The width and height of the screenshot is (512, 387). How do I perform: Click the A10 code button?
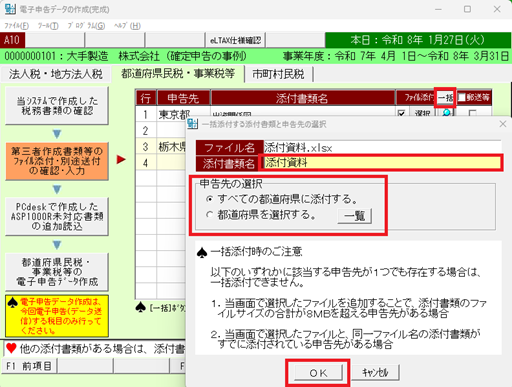point(12,40)
